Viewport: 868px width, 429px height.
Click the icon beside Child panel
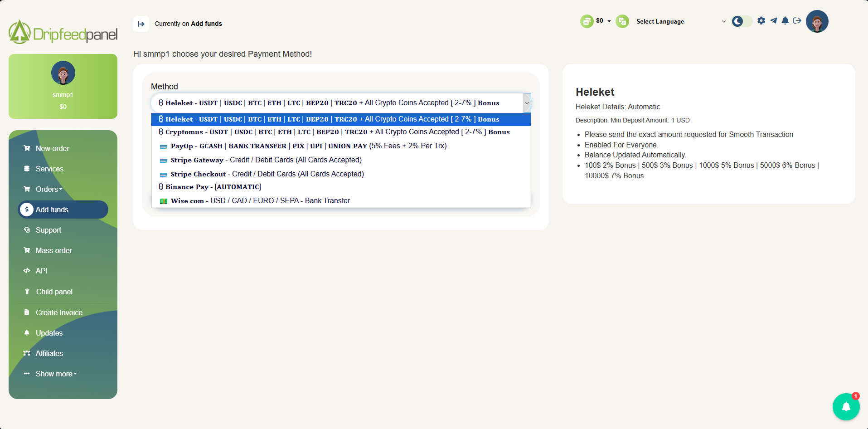click(x=27, y=292)
